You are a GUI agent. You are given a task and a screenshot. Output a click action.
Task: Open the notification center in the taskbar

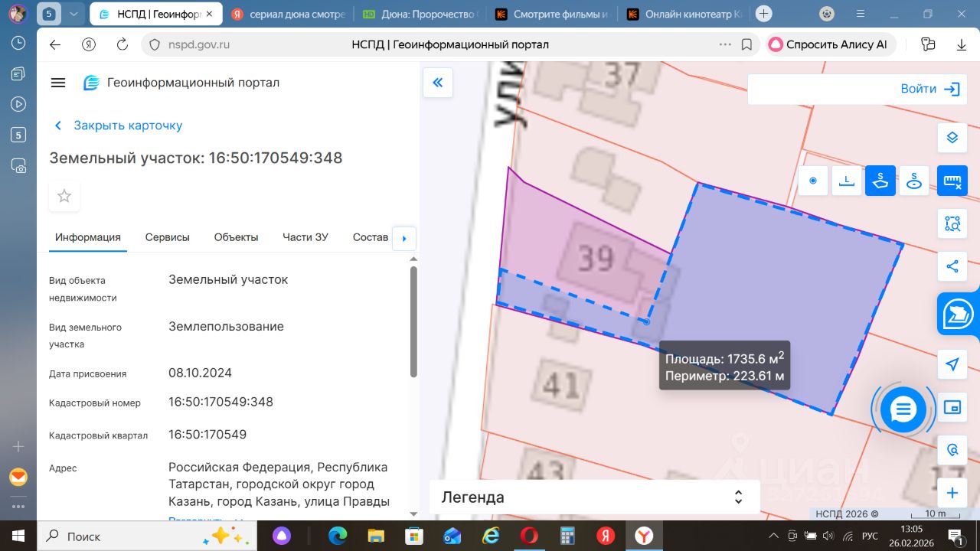[955, 536]
